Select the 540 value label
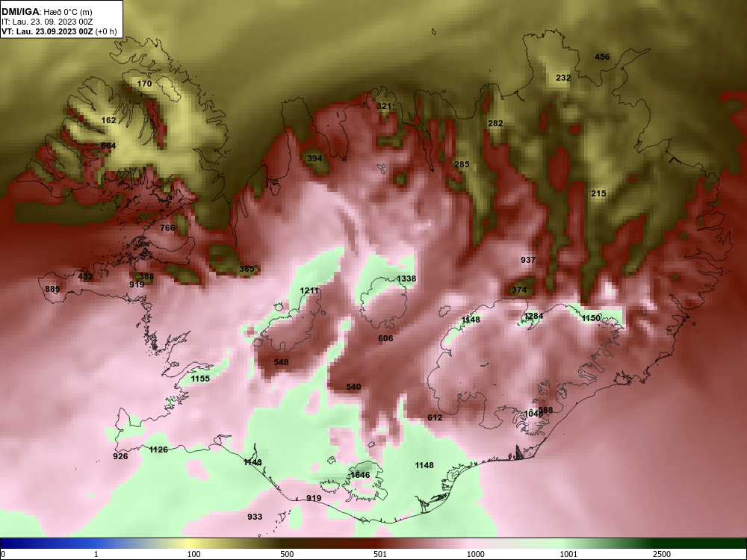The width and height of the screenshot is (747, 560). pyautogui.click(x=353, y=387)
